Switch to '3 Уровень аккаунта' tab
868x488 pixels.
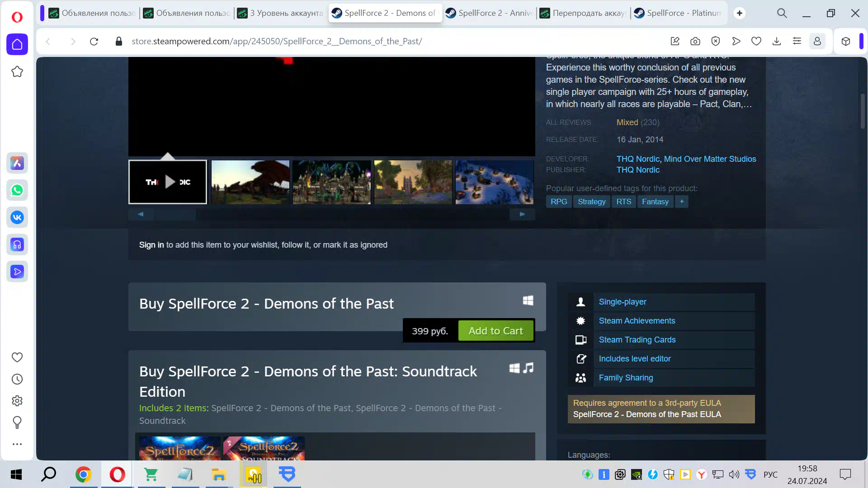(x=280, y=13)
